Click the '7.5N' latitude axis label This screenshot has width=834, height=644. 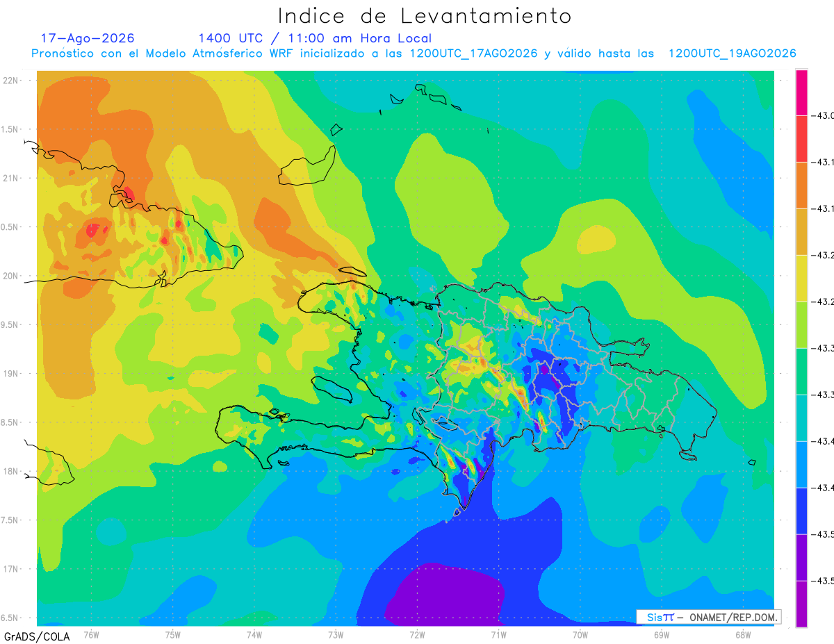[x=11, y=520]
